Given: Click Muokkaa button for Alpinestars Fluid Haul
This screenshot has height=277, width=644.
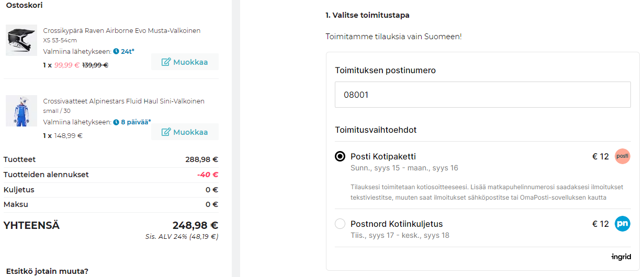Looking at the screenshot, I should [185, 132].
